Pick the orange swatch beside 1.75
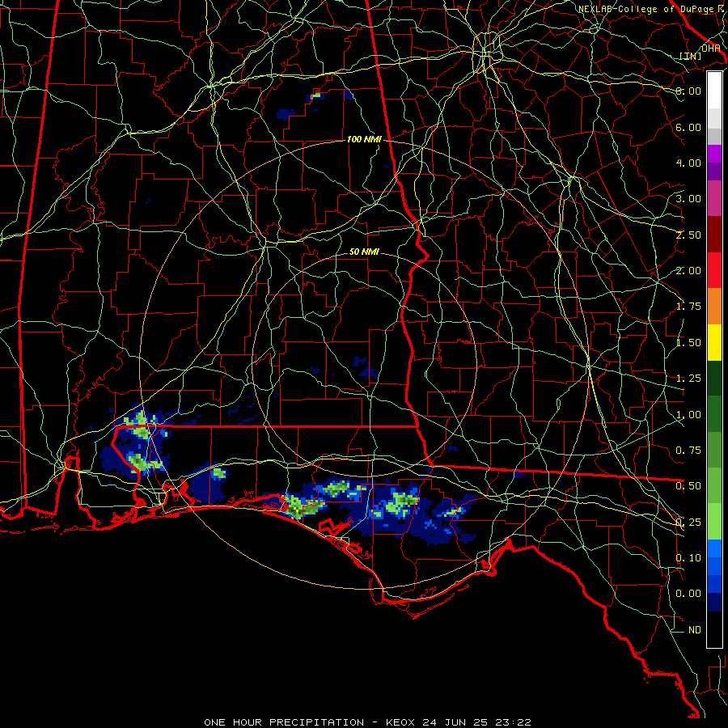The height and width of the screenshot is (728, 728). point(714,307)
